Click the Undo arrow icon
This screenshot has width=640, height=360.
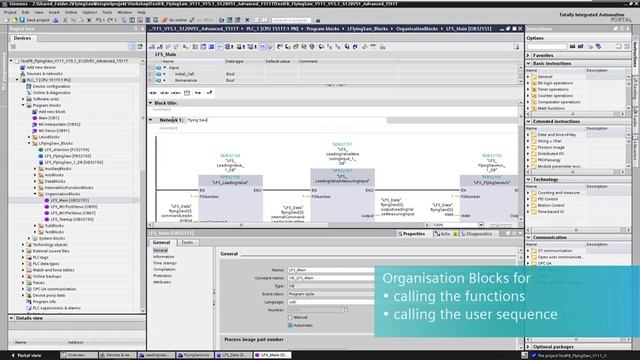99,20
